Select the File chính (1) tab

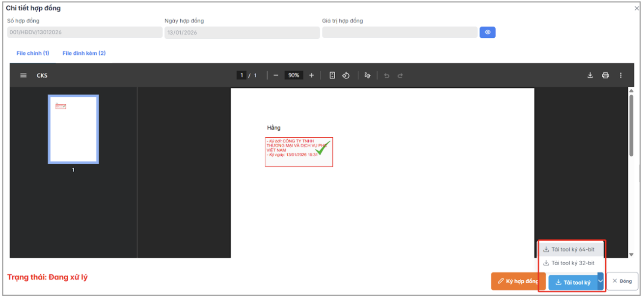pos(33,53)
